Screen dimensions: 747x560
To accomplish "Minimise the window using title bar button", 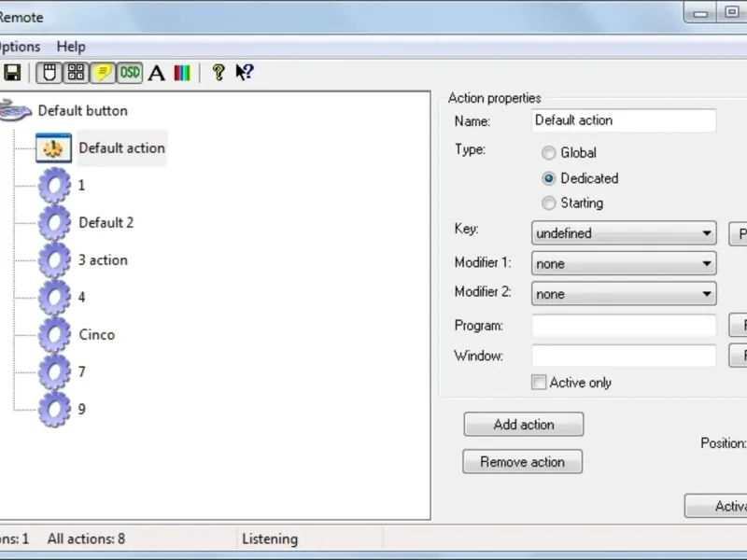I will (700, 12).
